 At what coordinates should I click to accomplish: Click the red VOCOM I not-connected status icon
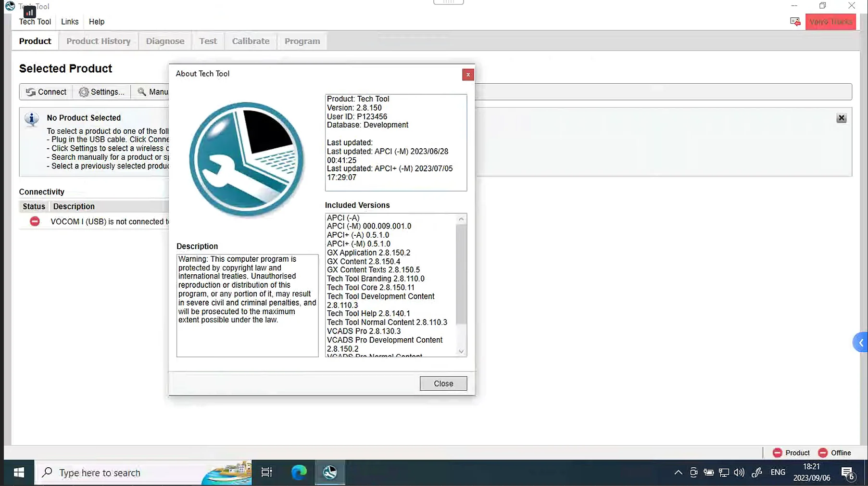tap(35, 221)
